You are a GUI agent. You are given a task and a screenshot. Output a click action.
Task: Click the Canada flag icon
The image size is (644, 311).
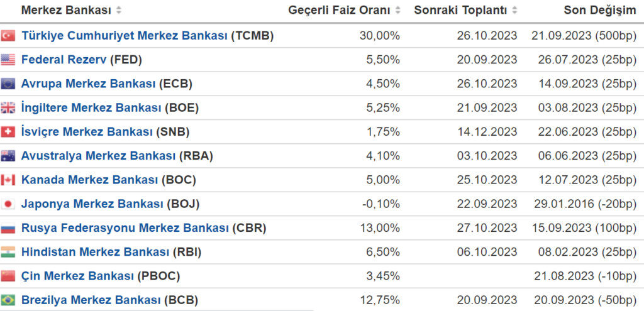8,180
